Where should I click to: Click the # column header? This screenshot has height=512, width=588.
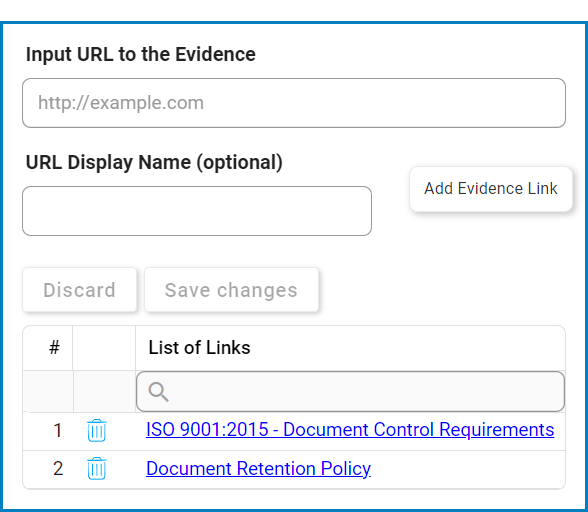48,348
